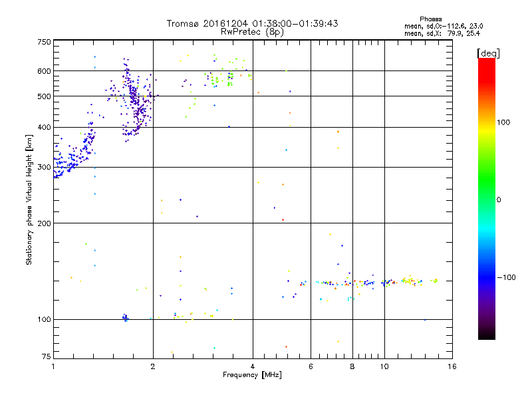532x399 pixels.
Task: Click the y-axis tick label '100' on height axis
Action: pyautogui.click(x=44, y=319)
